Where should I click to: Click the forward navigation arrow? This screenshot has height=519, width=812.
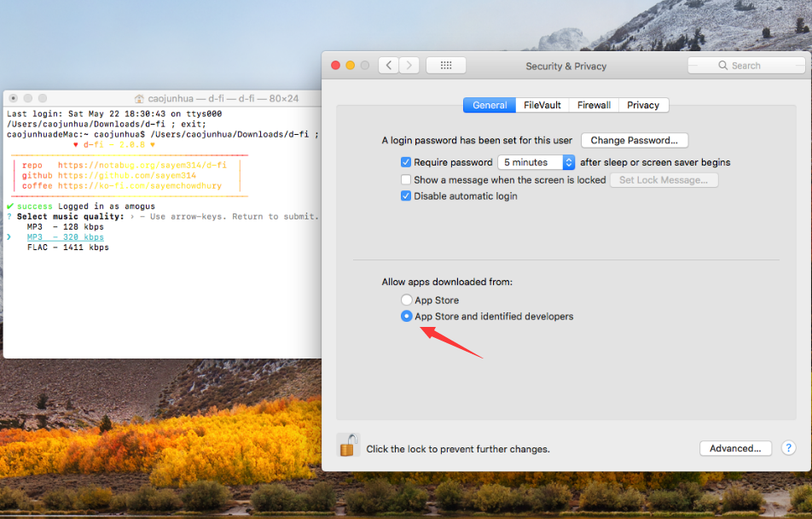[x=409, y=66]
